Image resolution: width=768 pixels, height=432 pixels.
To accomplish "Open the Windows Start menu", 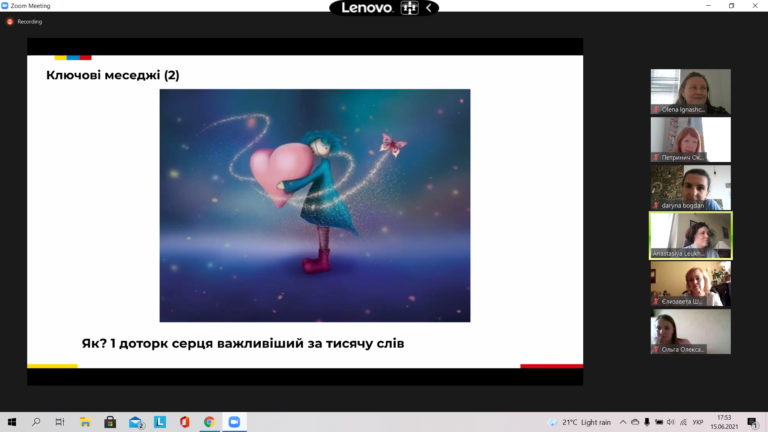I will tap(12, 422).
